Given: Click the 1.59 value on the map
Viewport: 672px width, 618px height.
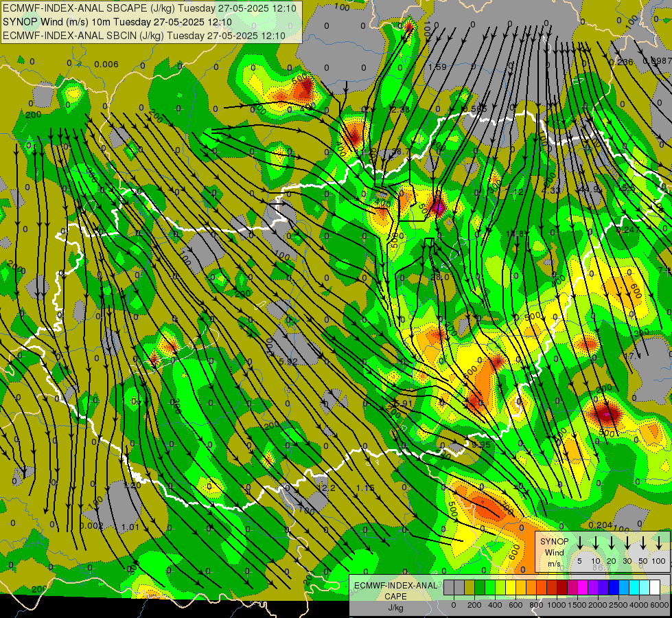Looking at the screenshot, I should 437,67.
